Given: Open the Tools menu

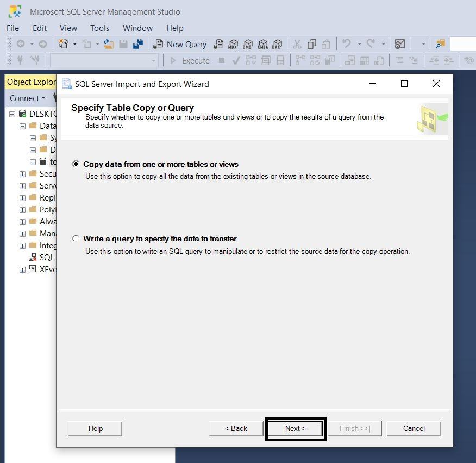Looking at the screenshot, I should 99,28.
